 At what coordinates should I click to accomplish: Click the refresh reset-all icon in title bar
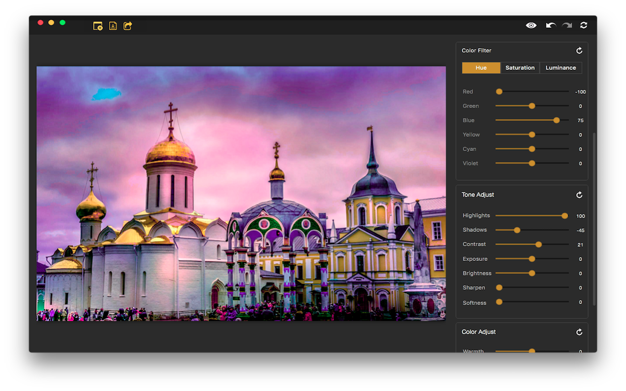(584, 26)
